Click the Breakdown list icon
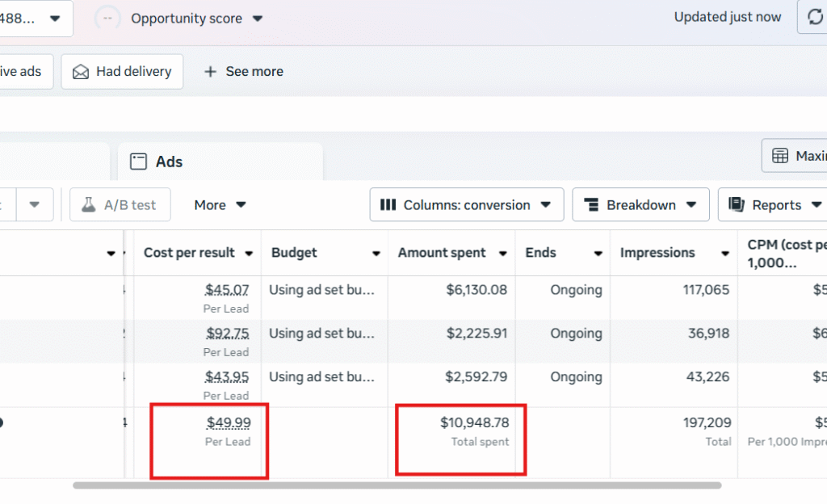Screen dimensions: 827x504 pyautogui.click(x=590, y=205)
